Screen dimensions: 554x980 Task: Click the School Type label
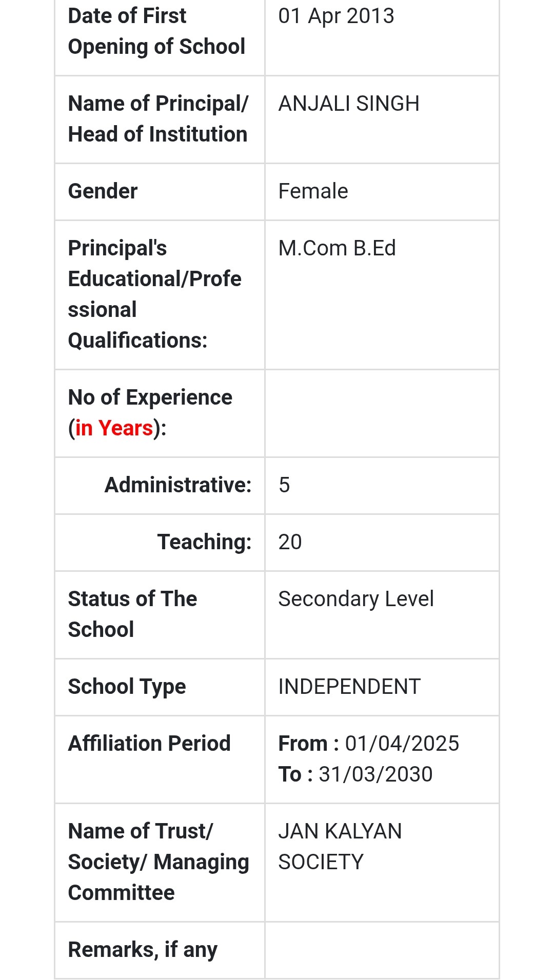pyautogui.click(x=127, y=687)
